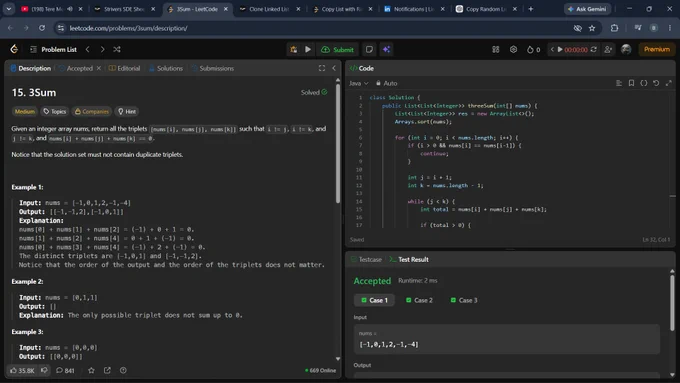Screen dimensions: 680x383
Task: Open the browser tab search dropdown
Action: [x=9, y=9]
